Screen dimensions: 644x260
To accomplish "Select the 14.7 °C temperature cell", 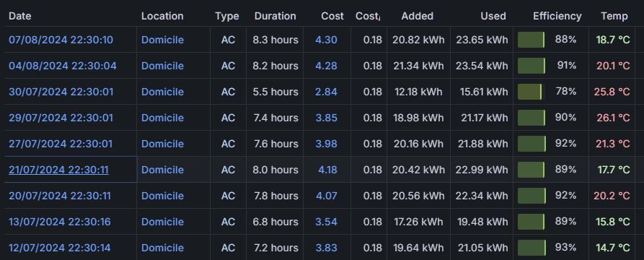I will [613, 248].
